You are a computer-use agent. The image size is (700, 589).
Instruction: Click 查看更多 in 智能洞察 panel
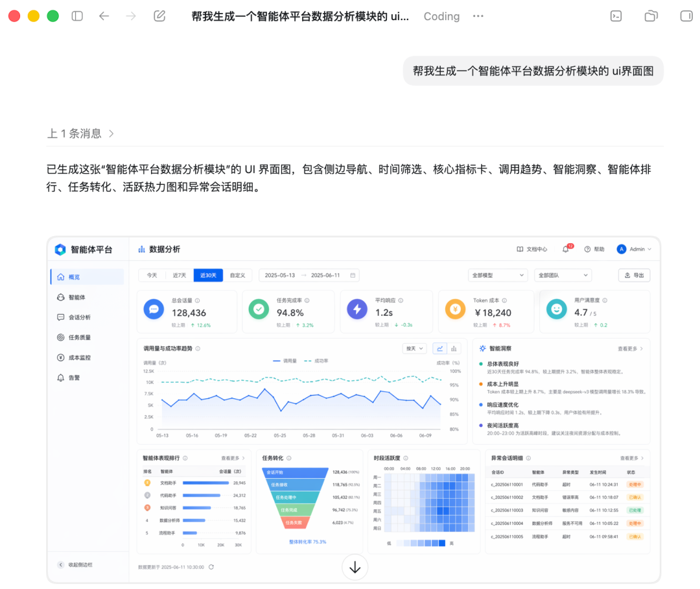[630, 349]
